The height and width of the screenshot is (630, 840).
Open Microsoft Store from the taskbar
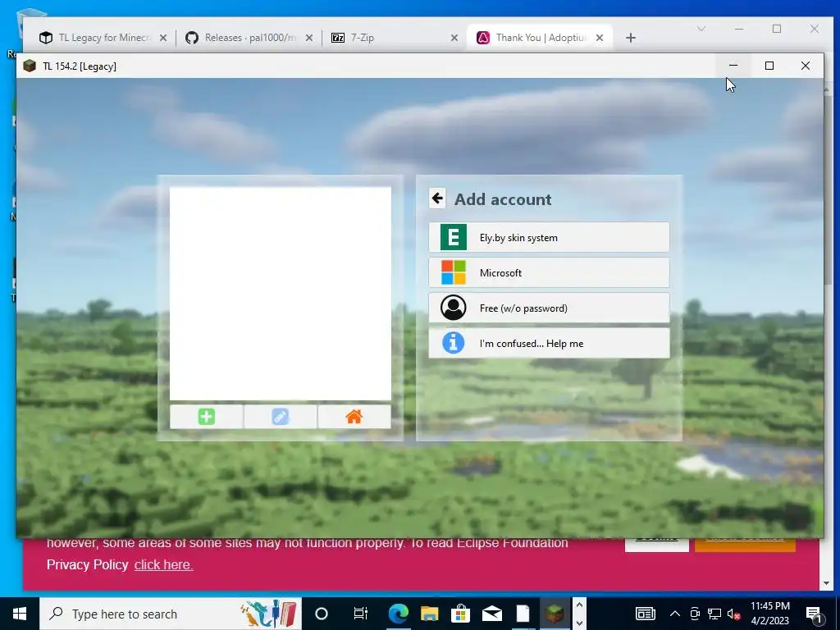(460, 614)
